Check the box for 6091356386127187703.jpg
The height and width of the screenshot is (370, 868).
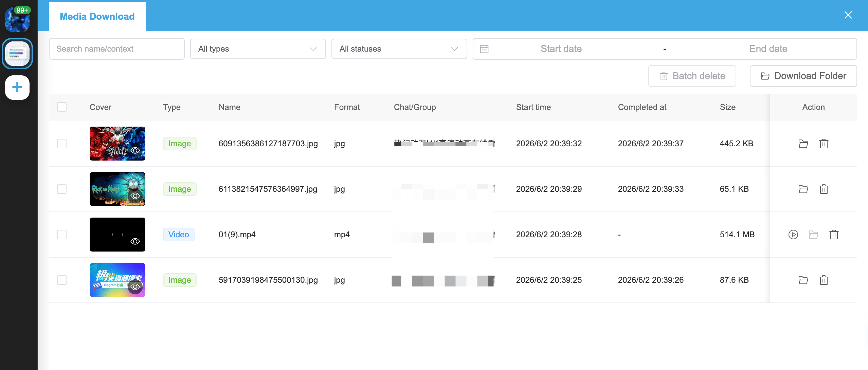[x=62, y=144]
